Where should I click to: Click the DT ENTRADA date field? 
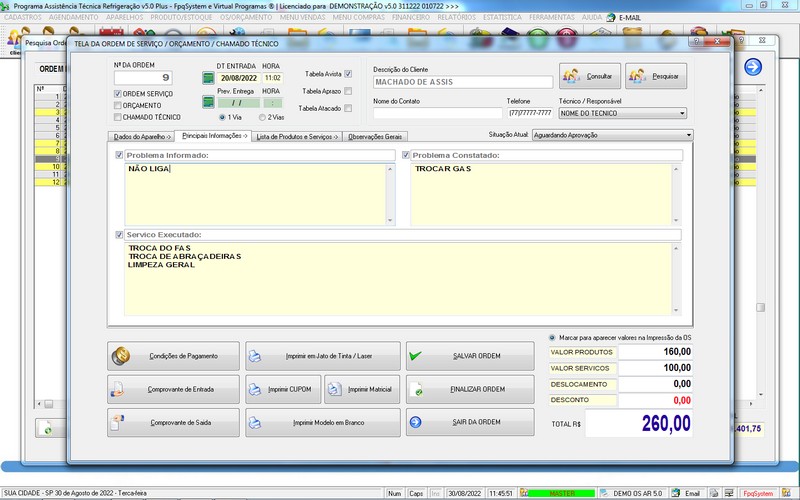[239, 78]
